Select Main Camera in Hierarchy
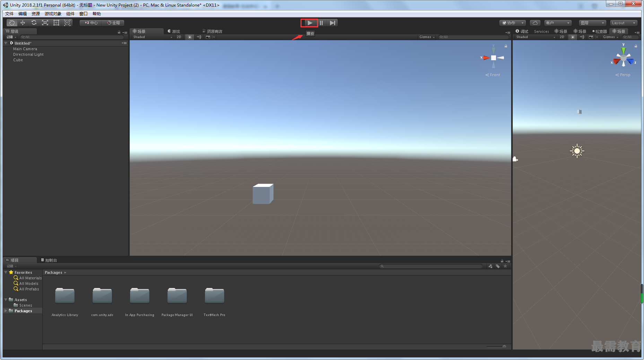Viewport: 644px width, 360px height. click(x=25, y=49)
